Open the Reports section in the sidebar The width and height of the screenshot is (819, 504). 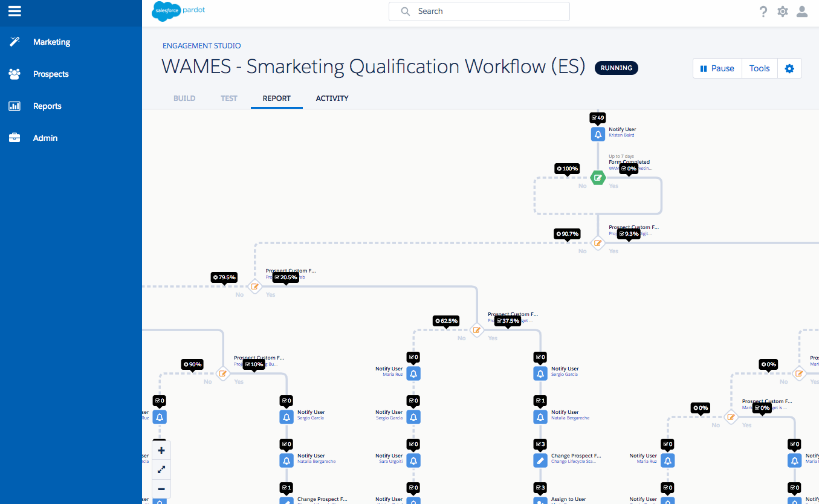coord(47,106)
